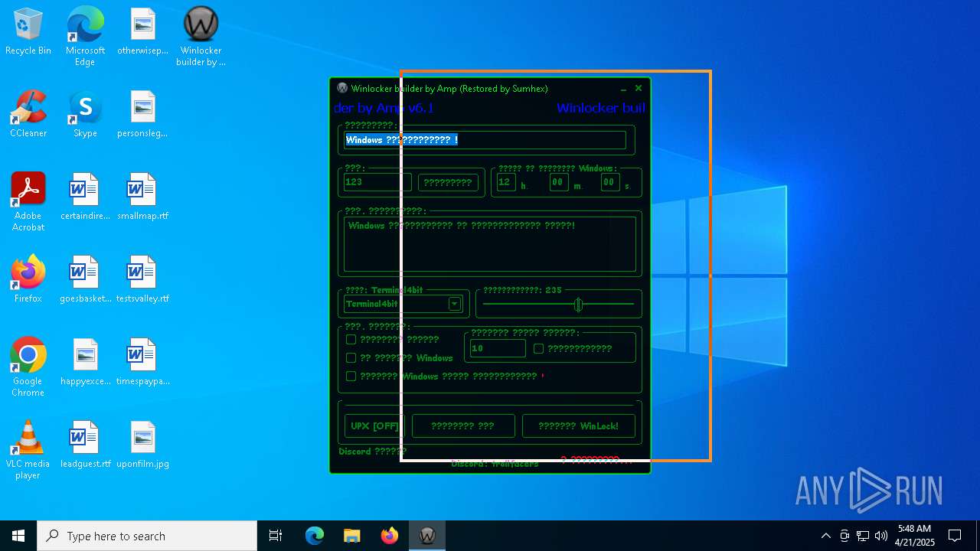Launch CCleaner from the desktop
980x551 pixels.
(28, 114)
